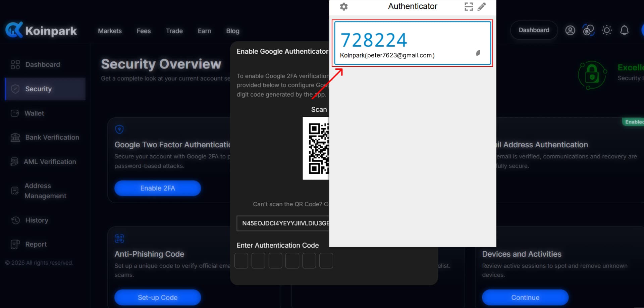Copy the 728224 authenticator code
Image resolution: width=644 pixels, height=308 pixels.
(x=374, y=40)
